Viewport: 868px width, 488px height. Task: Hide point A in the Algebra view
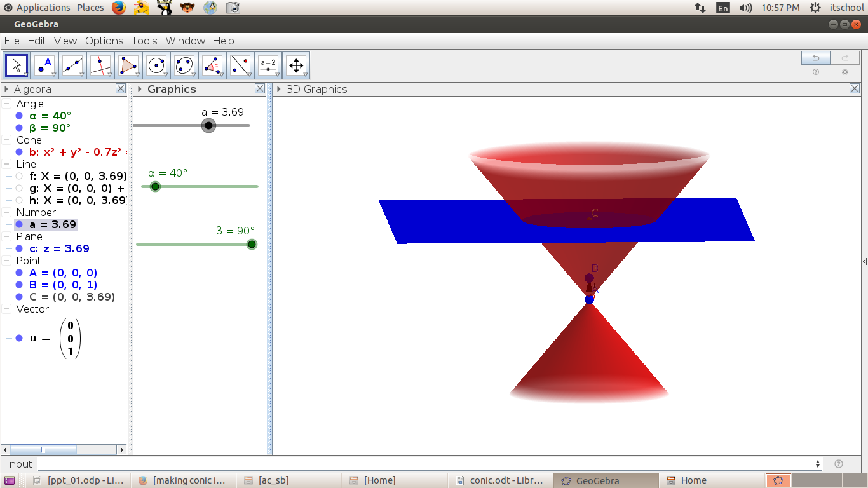tap(18, 273)
